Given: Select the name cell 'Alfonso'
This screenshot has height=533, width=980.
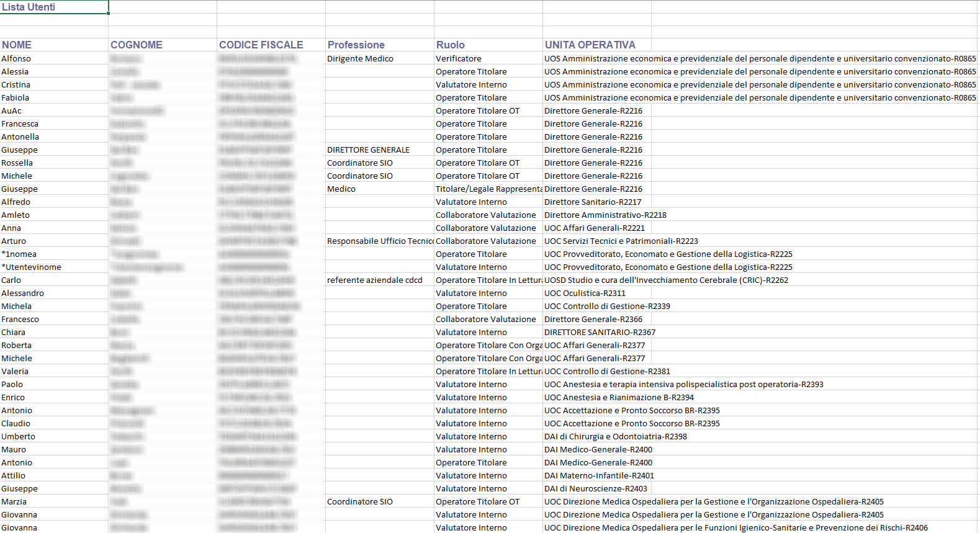Looking at the screenshot, I should coord(54,58).
